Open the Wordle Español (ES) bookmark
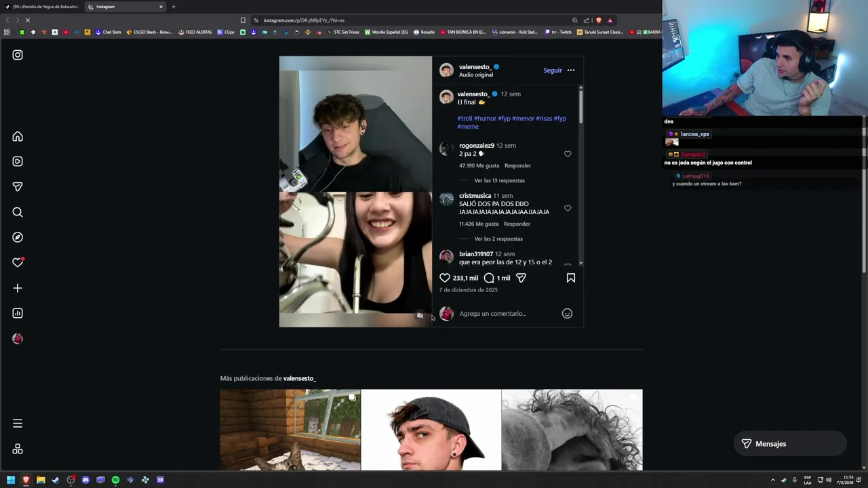Viewport: 868px width, 488px height. 387,32
